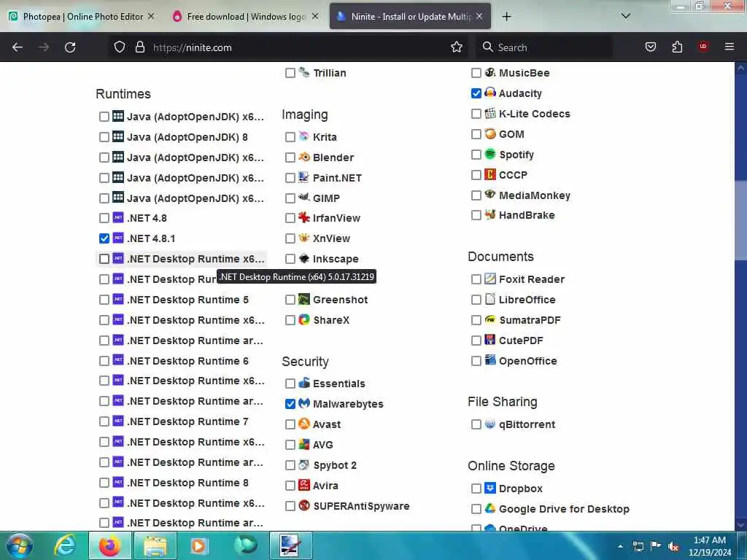
Task: Click the Essentials security icon
Action: click(304, 383)
